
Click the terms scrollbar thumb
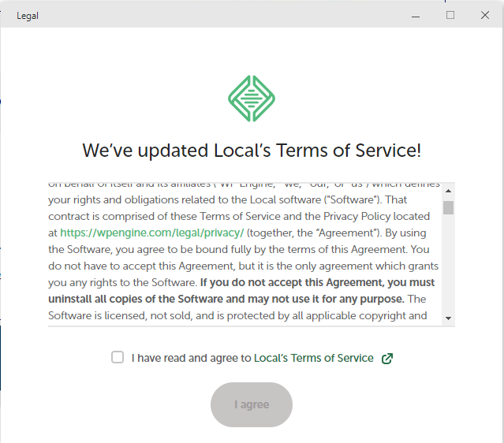coord(448,207)
